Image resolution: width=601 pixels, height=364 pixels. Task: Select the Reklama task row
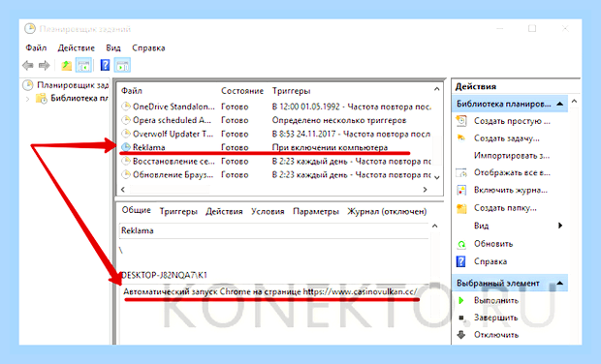[x=276, y=147]
